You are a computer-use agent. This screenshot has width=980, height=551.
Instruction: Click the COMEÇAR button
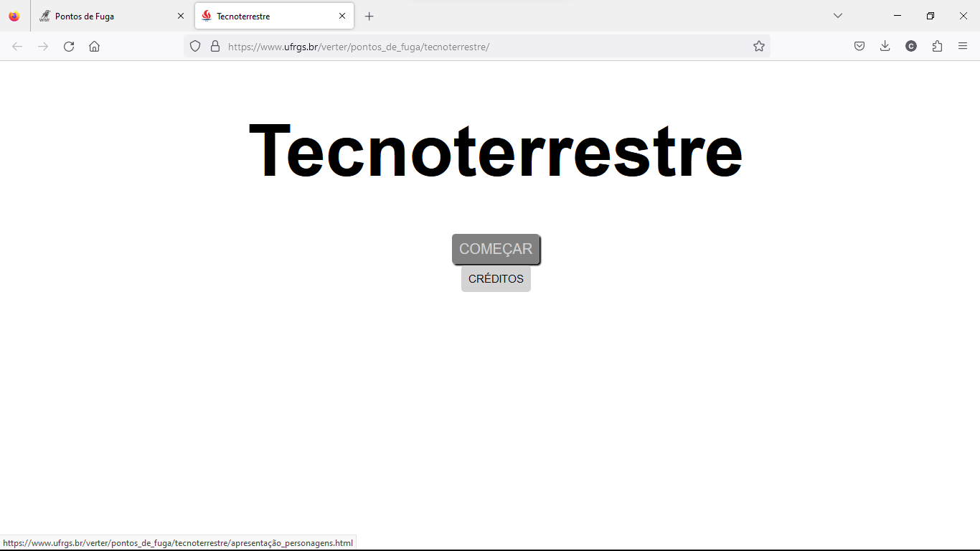pyautogui.click(x=496, y=249)
